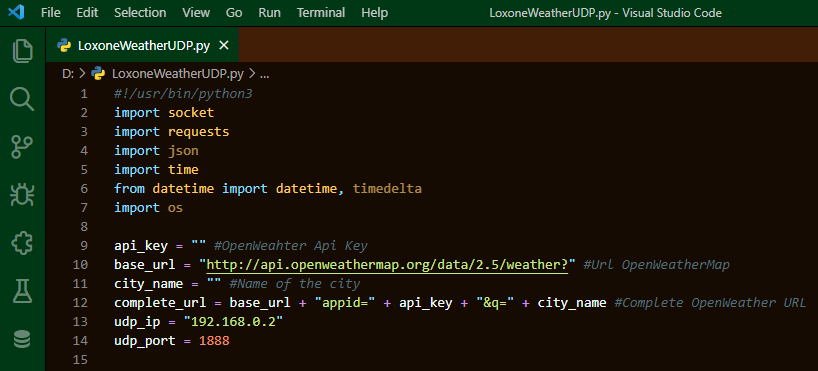Image resolution: width=818 pixels, height=371 pixels.
Task: Open the View menu
Action: click(x=196, y=13)
